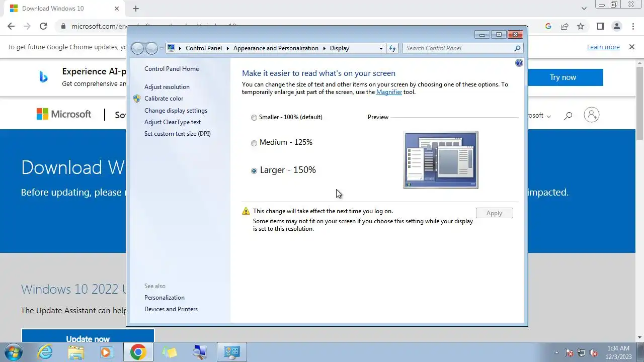644x362 pixels.
Task: Click the Control Panel address bar icon
Action: [172, 48]
